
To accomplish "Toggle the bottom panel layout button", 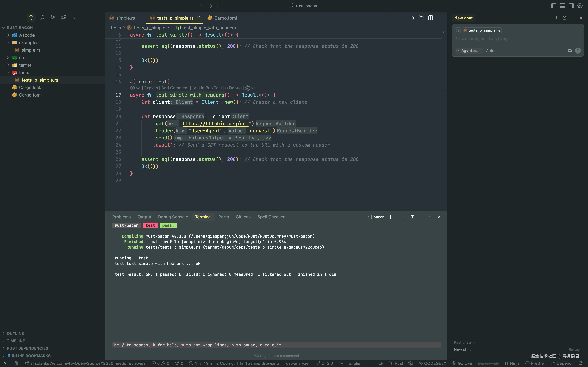I will [562, 6].
